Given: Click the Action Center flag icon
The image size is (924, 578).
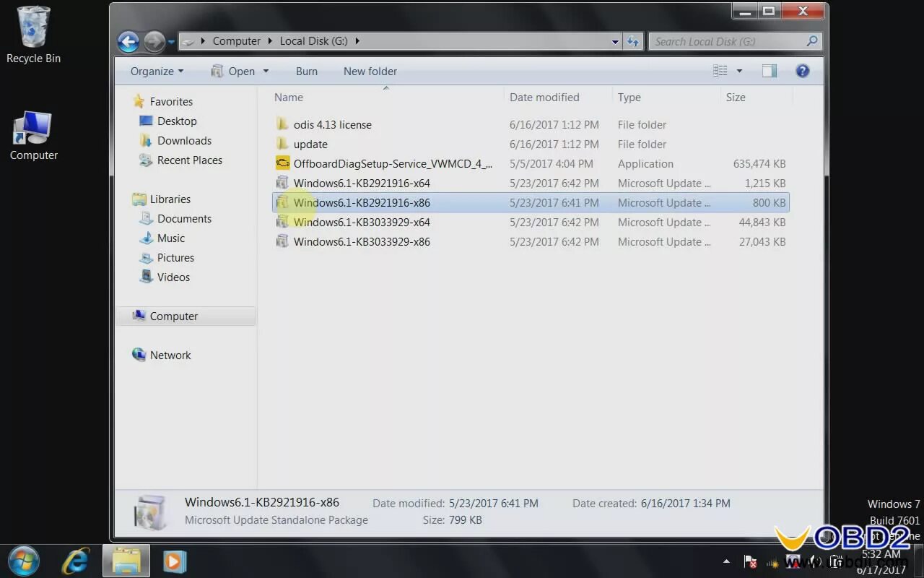Looking at the screenshot, I should tap(750, 561).
